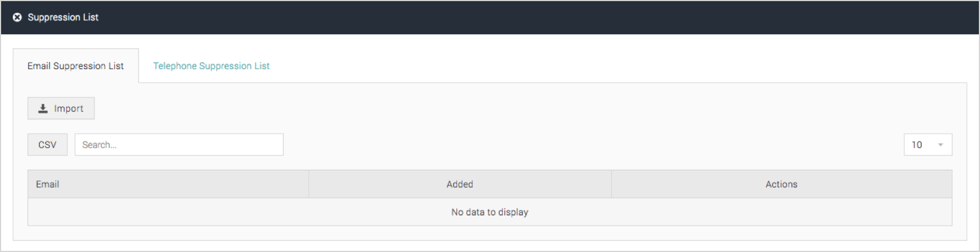Sort by the Added column header
Image resolution: width=980 pixels, height=252 pixels.
point(460,184)
